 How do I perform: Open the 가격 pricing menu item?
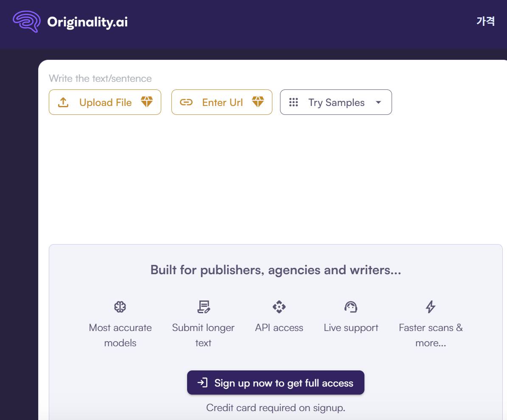(x=485, y=21)
